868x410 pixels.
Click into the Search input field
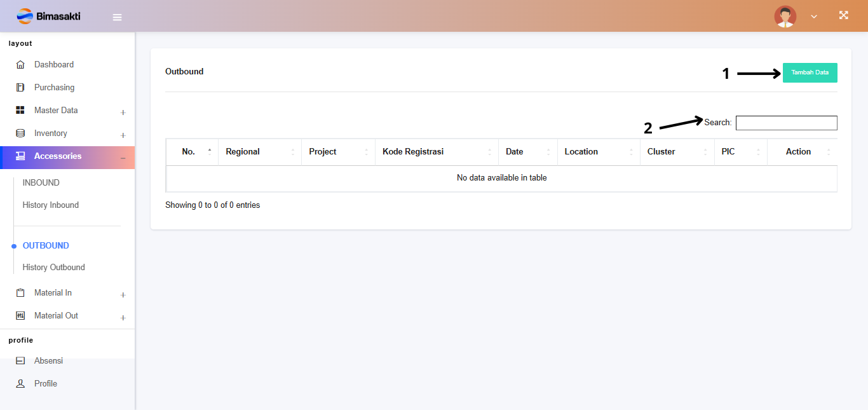tap(786, 123)
